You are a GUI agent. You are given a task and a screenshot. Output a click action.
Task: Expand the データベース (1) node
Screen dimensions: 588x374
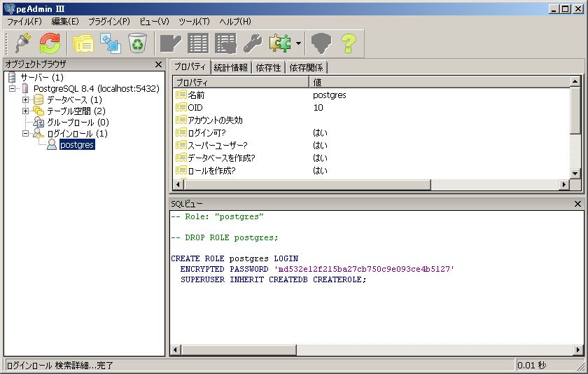point(25,99)
